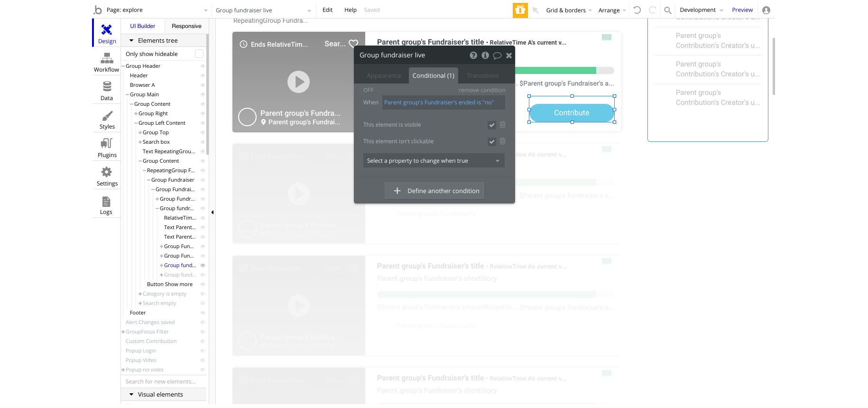The height and width of the screenshot is (408, 868).
Task: Delete the 'This element is visible' property
Action: (x=503, y=125)
